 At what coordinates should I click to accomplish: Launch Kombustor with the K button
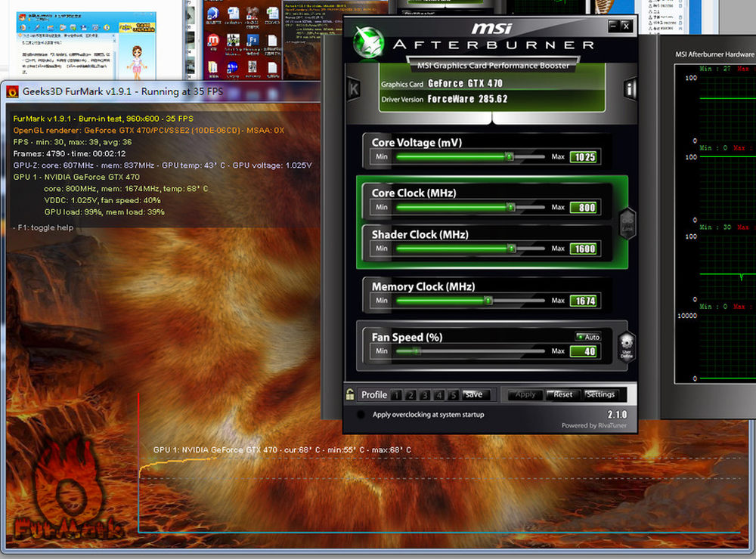354,88
